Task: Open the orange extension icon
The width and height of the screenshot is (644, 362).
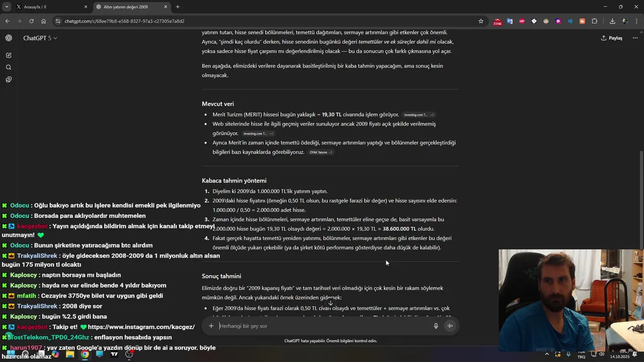Action: [582, 21]
